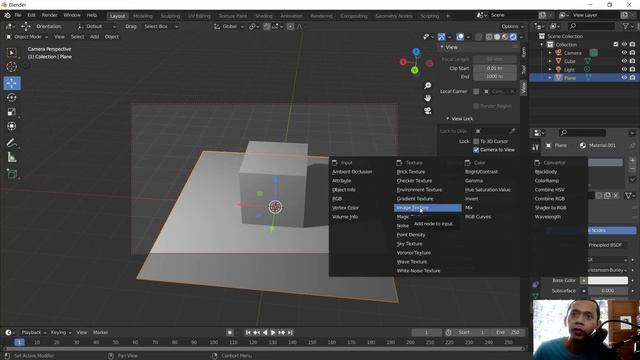Open the Marker menu in timeline
This screenshot has width=640, height=360.
pos(100,333)
